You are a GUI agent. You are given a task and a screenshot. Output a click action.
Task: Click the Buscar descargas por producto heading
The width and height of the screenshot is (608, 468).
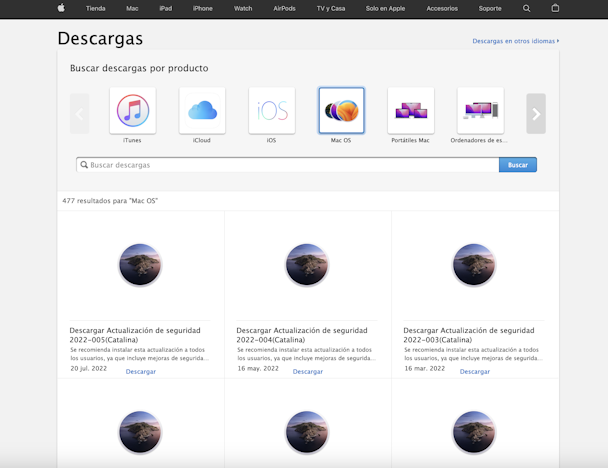click(139, 68)
